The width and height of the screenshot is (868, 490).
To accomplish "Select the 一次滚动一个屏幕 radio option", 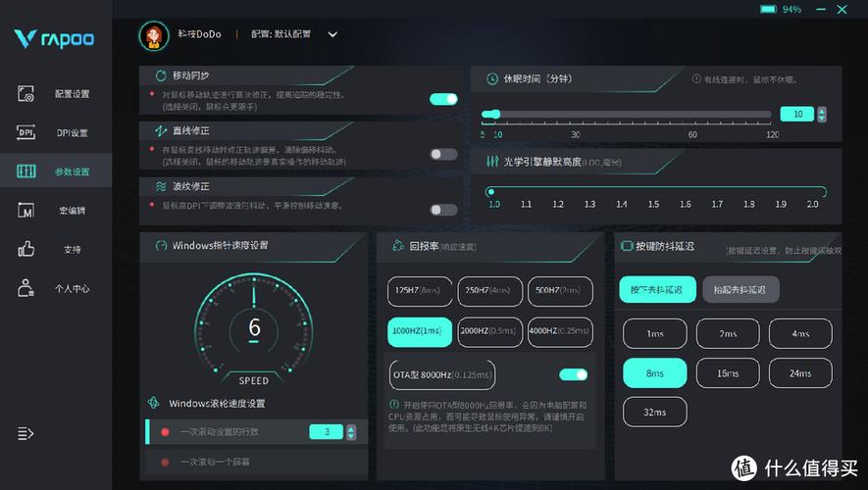I will [x=165, y=461].
